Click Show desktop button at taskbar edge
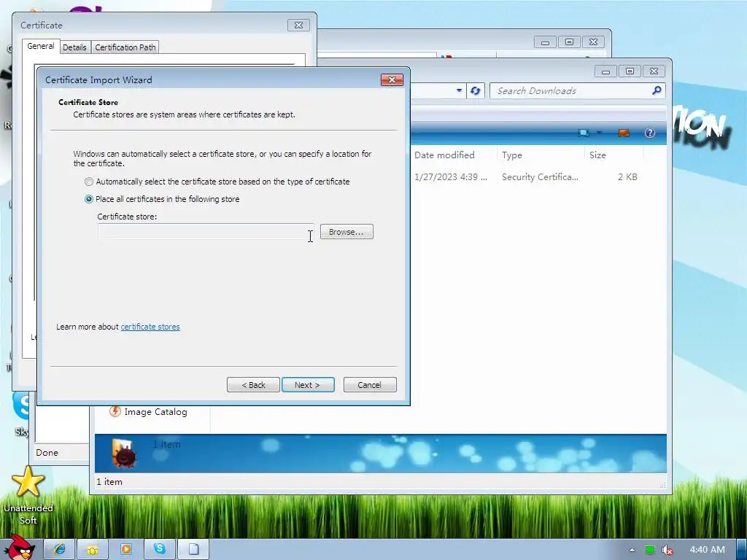The height and width of the screenshot is (560, 747). [742, 549]
